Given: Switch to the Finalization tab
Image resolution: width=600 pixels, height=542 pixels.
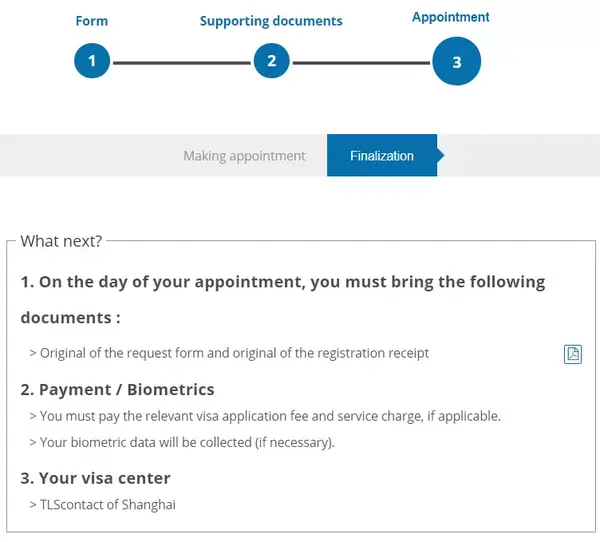Looking at the screenshot, I should pos(382,156).
